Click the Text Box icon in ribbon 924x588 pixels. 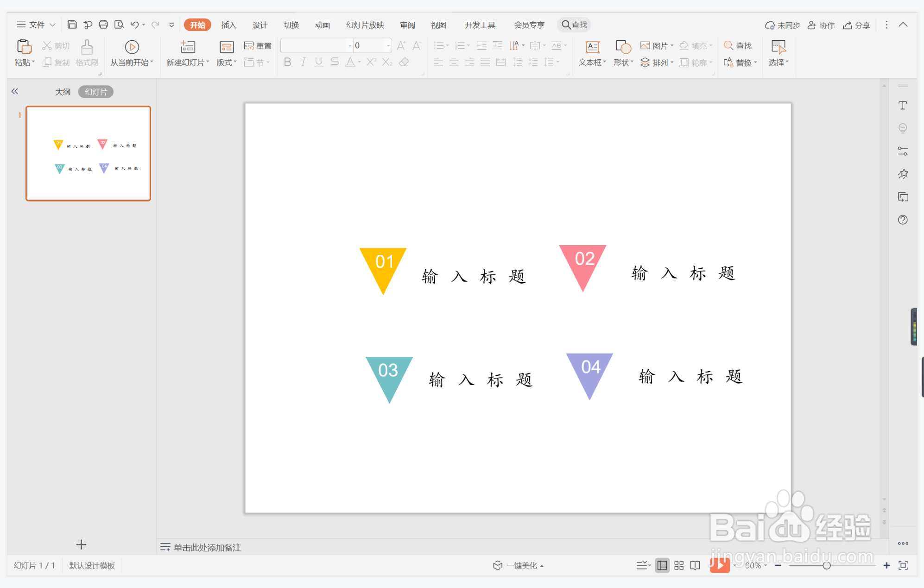[x=592, y=47]
